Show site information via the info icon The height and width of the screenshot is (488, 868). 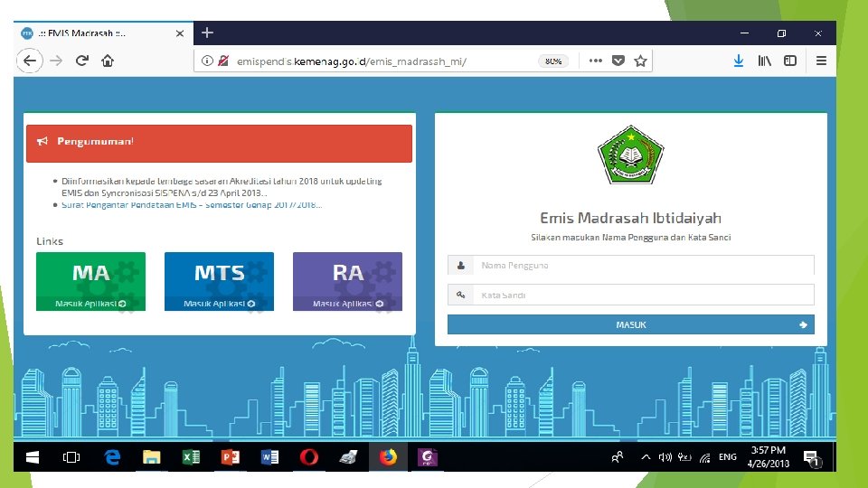click(x=207, y=61)
